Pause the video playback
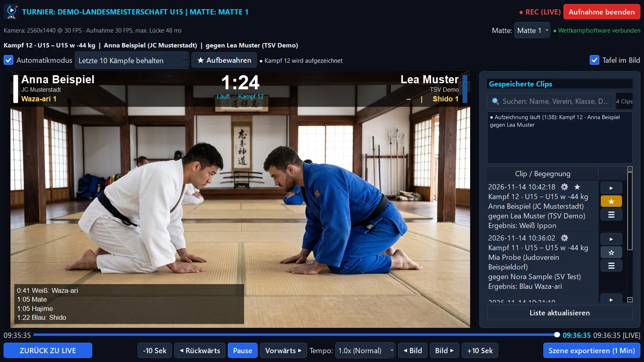Viewport: 644px width, 362px height. point(243,350)
